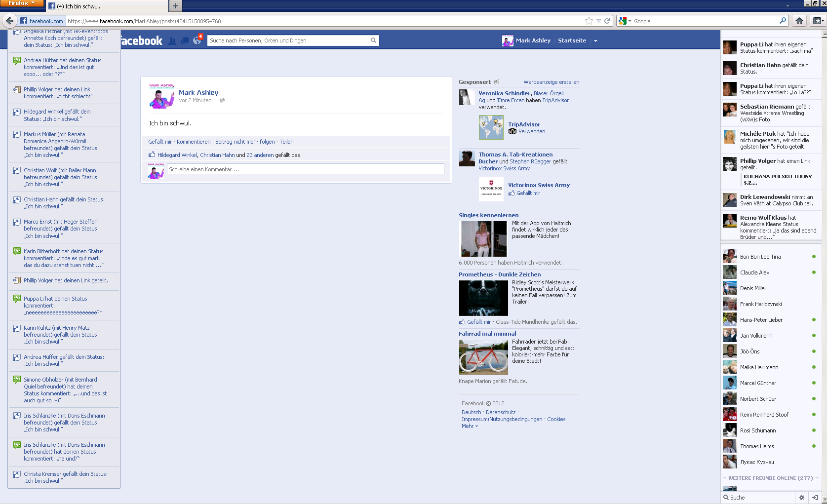Open Impressum/Nutzungsbedingungen footer link
This screenshot has height=504, width=827.
pyautogui.click(x=502, y=419)
